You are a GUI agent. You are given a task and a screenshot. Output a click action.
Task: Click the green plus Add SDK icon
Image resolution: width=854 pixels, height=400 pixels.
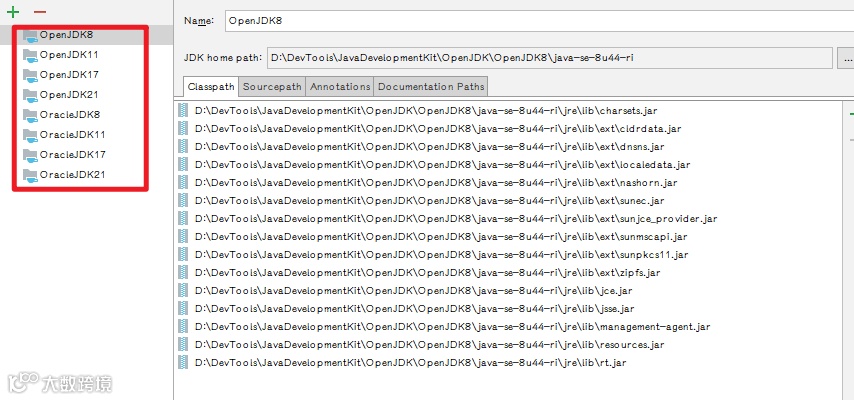pos(13,12)
